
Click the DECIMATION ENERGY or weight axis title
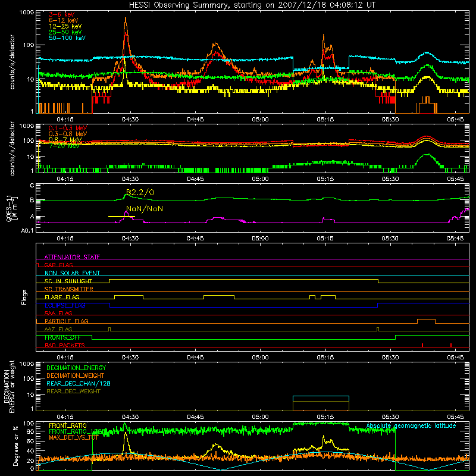(x=9, y=386)
